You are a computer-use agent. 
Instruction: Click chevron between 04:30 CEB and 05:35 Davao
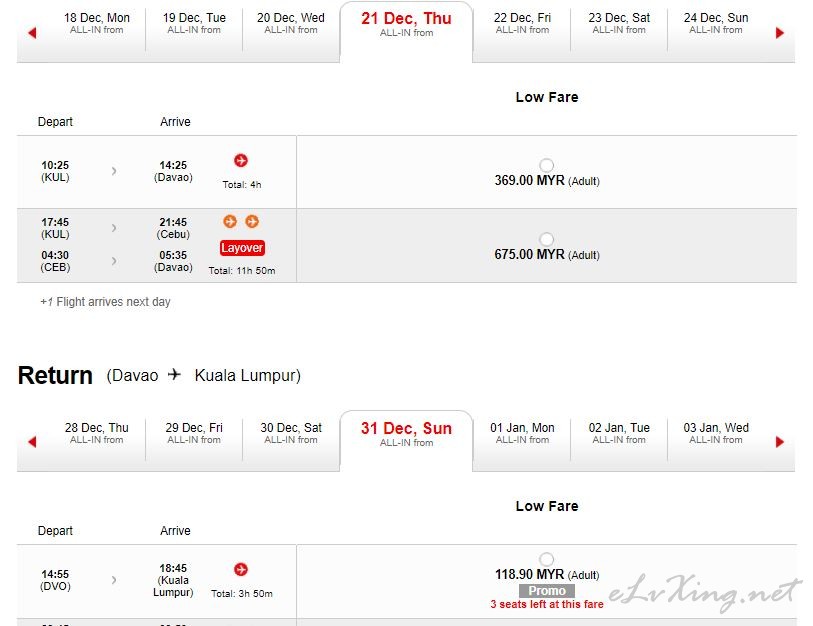coord(114,261)
